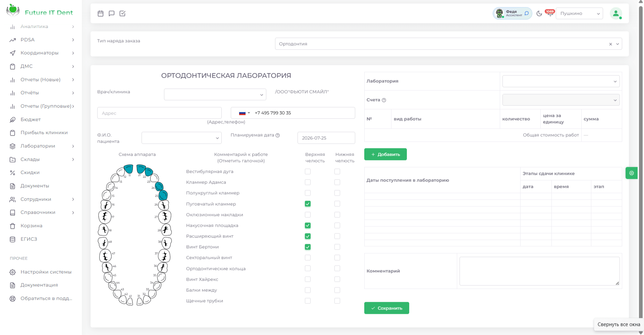Click the green settings gear side tab
This screenshot has width=644, height=335.
click(632, 173)
